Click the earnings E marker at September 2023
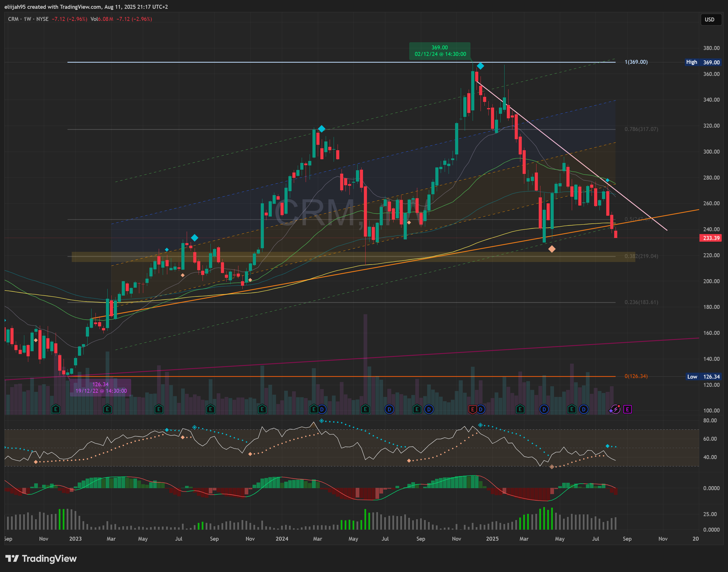Screen dimensions: 728x572 coord(210,409)
